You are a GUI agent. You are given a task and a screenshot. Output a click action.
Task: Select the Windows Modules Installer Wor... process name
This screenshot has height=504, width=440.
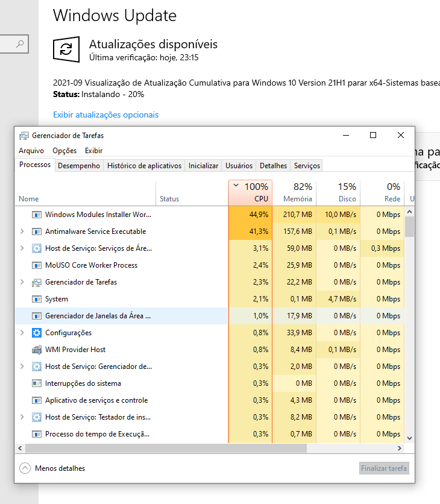(98, 215)
